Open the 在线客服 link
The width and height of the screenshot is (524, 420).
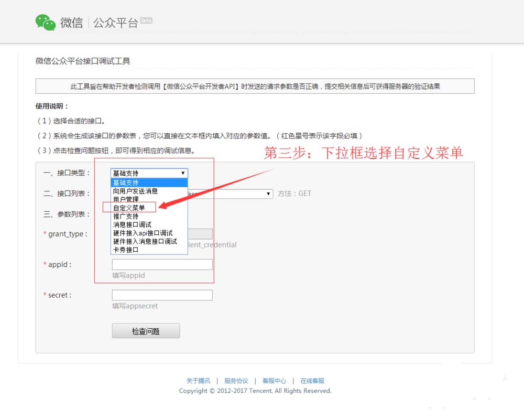312,381
